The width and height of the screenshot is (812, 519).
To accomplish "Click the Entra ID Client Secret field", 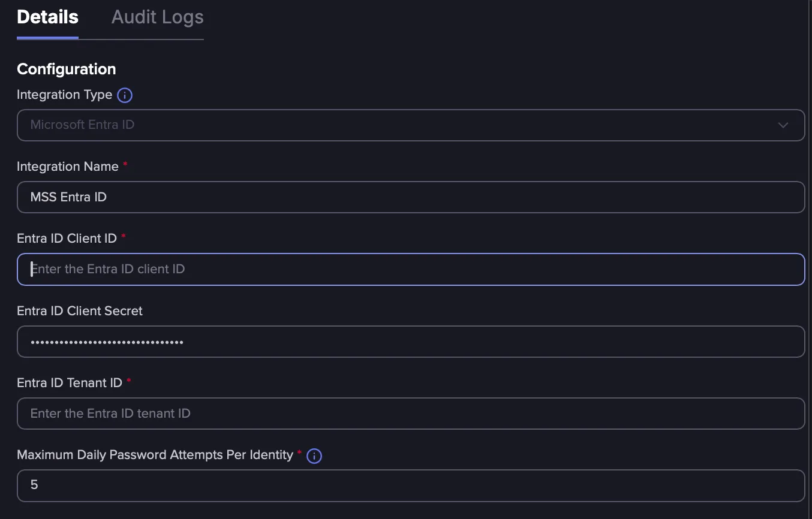I will [411, 342].
